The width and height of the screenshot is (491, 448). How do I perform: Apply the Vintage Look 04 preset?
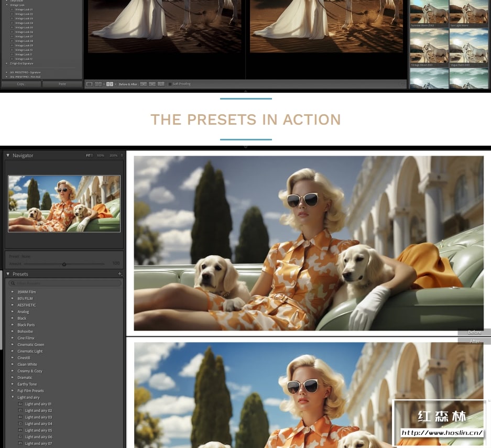click(x=24, y=23)
